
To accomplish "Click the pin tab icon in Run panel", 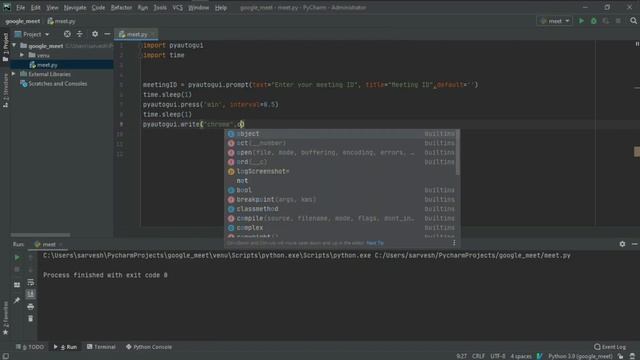I will point(17,300).
